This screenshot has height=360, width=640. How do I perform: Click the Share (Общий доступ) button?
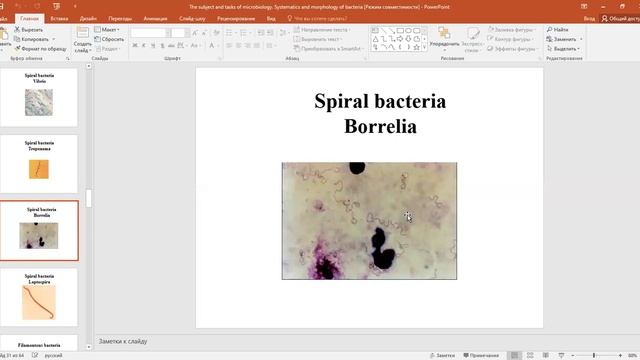620,18
